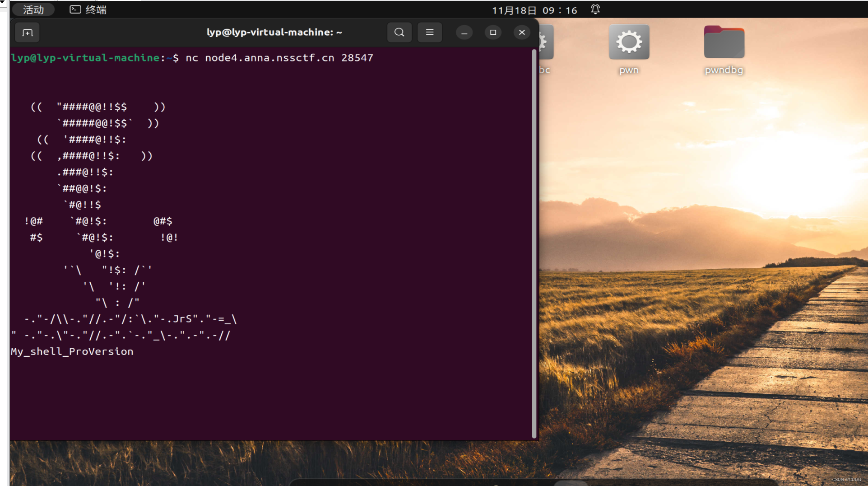Open the calendar by clicking 11月18日 09:16
Viewport: 868px width, 486px height.
pos(534,9)
